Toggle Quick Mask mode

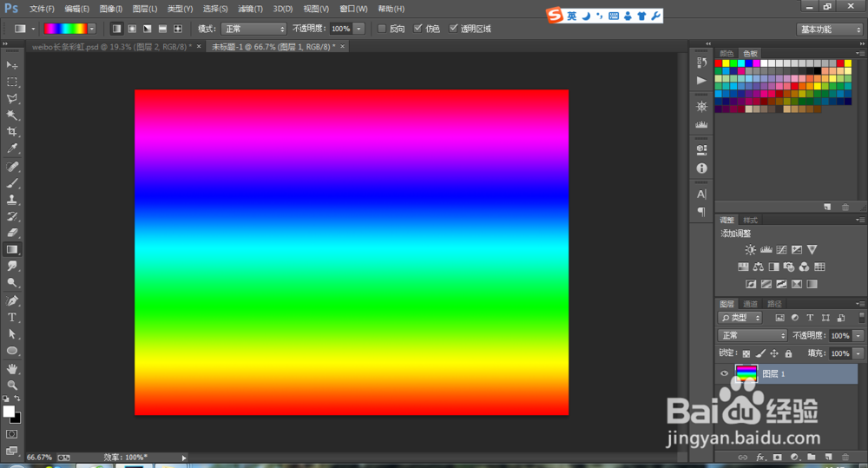(11, 434)
